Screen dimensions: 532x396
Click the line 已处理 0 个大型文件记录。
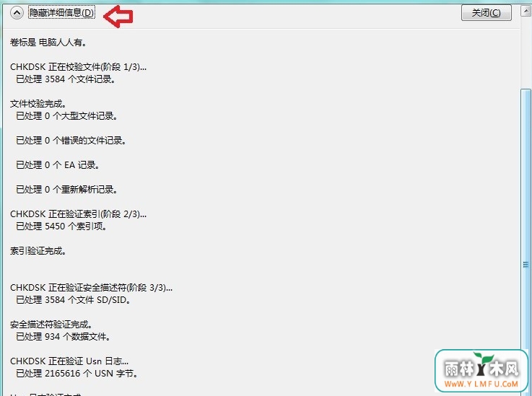point(66,116)
